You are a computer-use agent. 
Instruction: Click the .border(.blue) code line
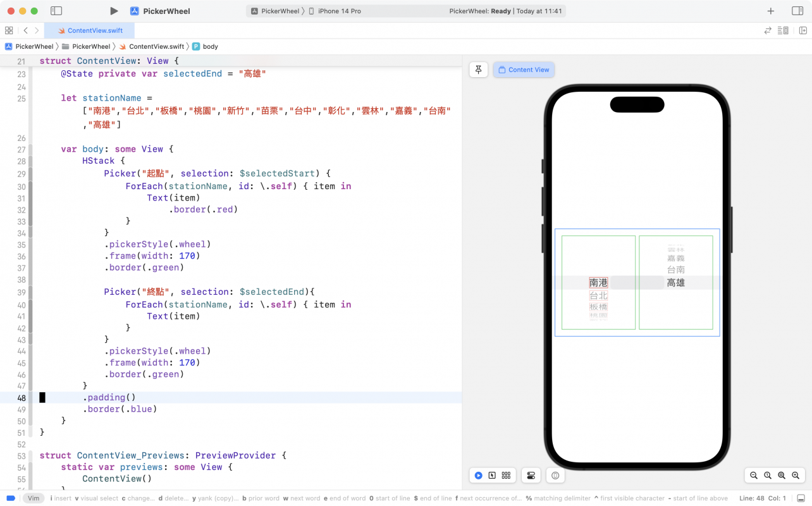pos(120,409)
